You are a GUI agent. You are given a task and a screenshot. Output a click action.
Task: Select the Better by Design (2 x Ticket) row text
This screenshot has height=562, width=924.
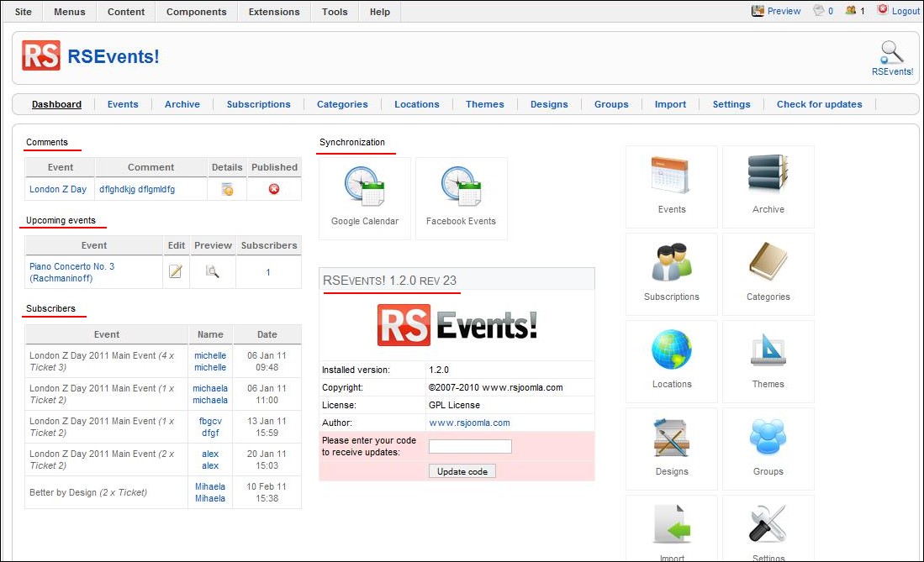(88, 492)
